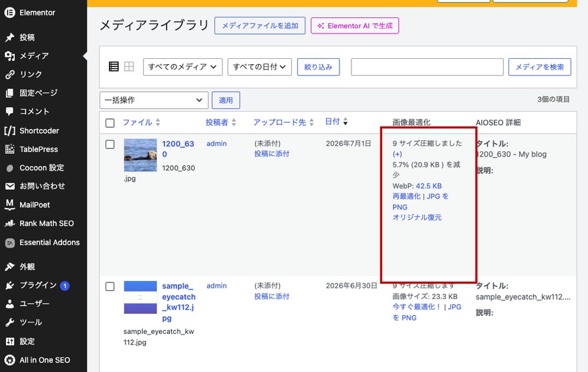Click the MailPoet M icon
The width and height of the screenshot is (588, 372).
point(10,205)
